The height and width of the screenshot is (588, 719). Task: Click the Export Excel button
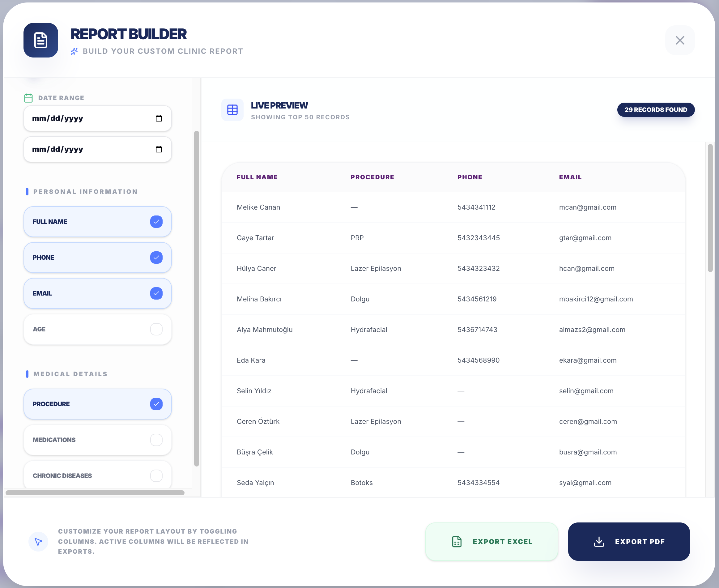pyautogui.click(x=492, y=541)
